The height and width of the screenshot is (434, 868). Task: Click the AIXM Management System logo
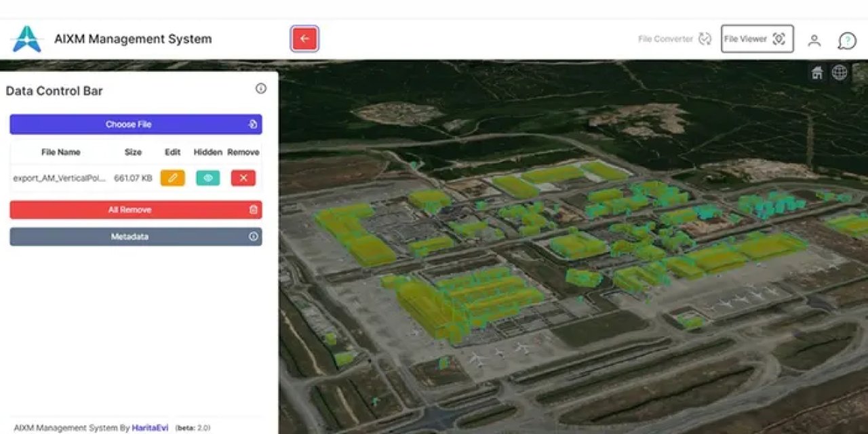click(27, 39)
